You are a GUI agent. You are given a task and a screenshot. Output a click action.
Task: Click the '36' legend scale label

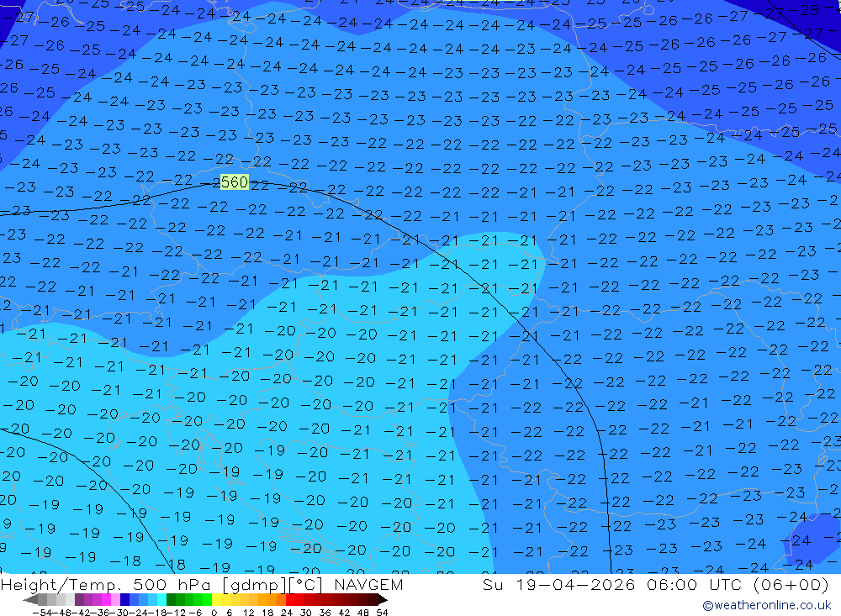click(x=325, y=613)
